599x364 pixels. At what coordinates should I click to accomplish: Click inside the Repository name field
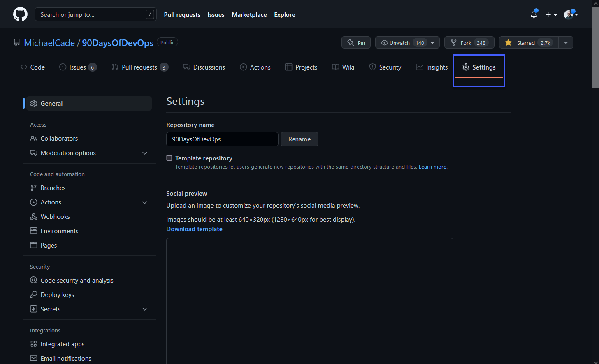(x=222, y=139)
